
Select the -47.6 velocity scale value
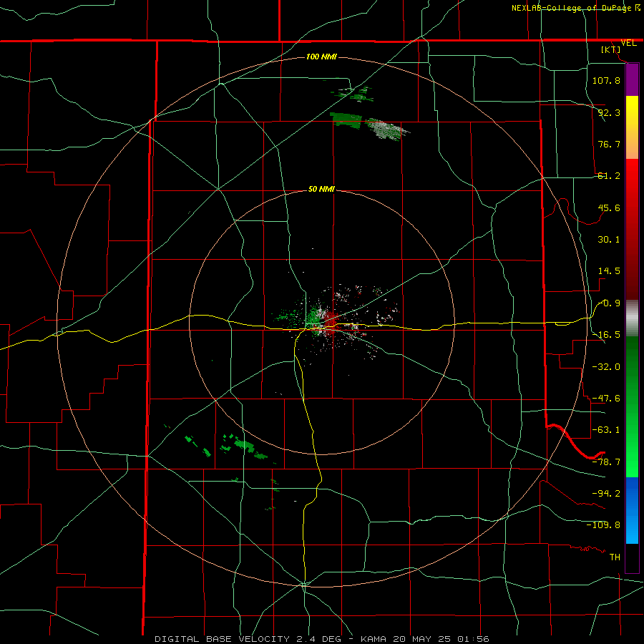[606, 399]
